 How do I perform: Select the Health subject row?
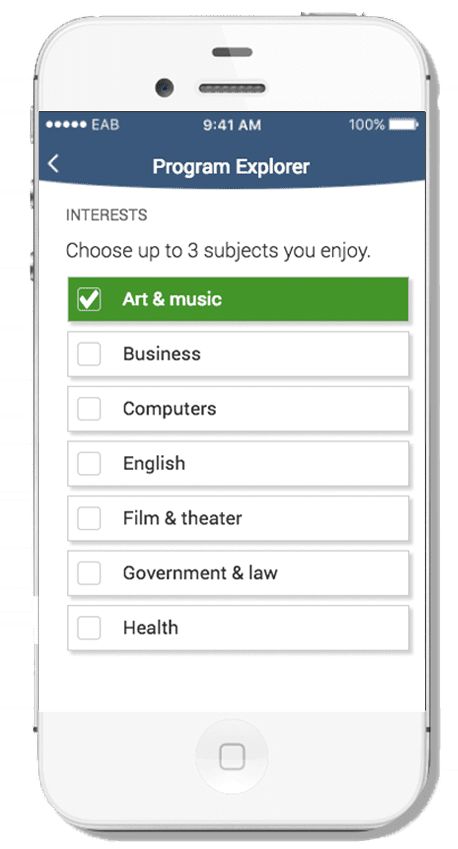(x=238, y=628)
